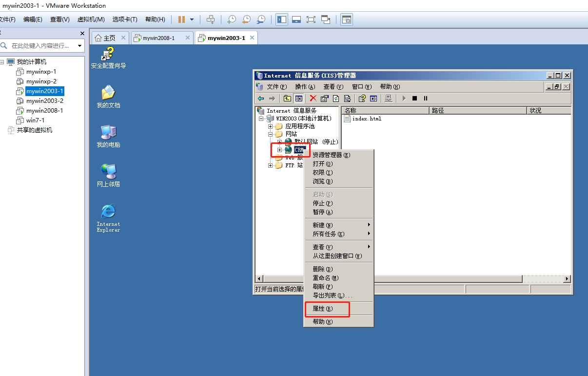
Task: Click the VMware Unity mode icon
Action: point(326,20)
